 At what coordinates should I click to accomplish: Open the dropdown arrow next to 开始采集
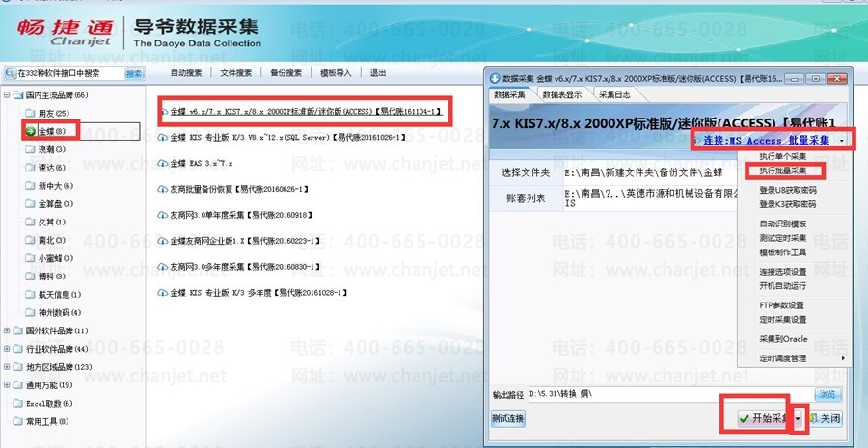pyautogui.click(x=798, y=419)
